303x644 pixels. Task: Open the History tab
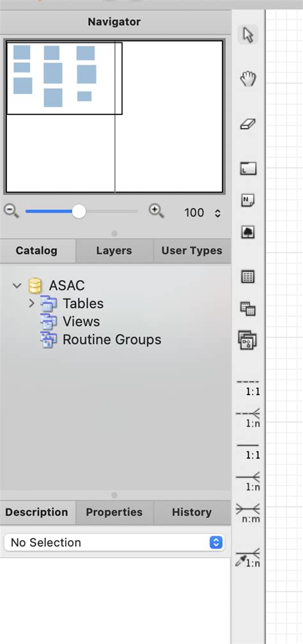[x=192, y=512]
